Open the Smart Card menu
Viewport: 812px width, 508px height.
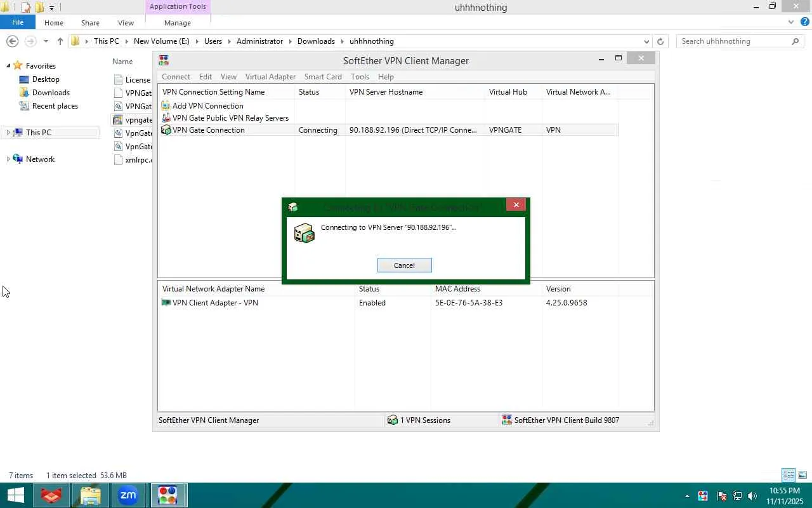click(x=323, y=77)
